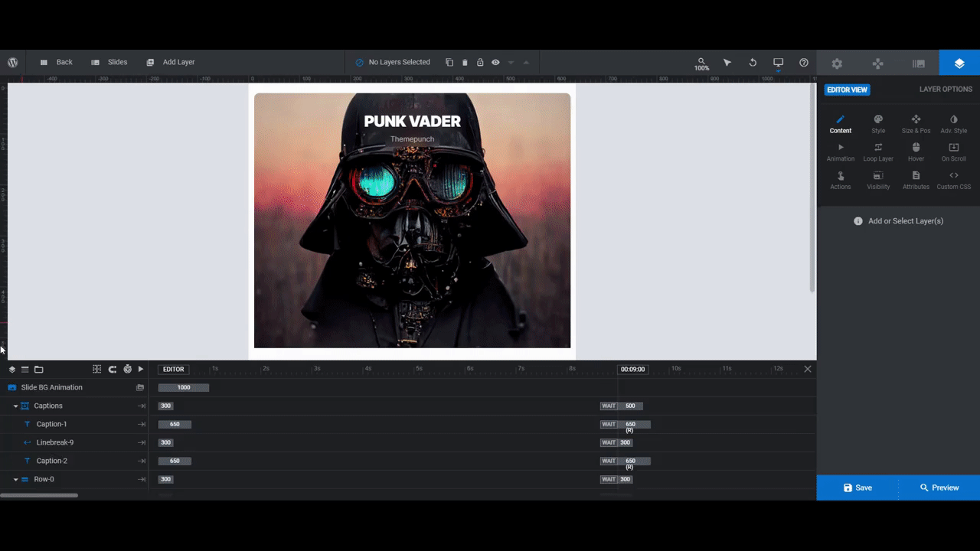This screenshot has height=551, width=980.
Task: Collapse the Row-0 group
Action: pos(15,480)
